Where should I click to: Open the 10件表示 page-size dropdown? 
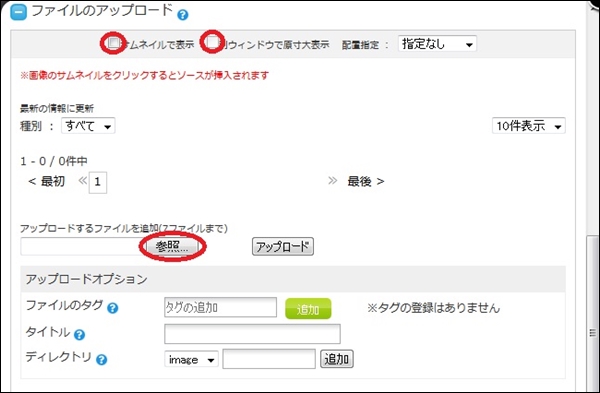click(529, 126)
